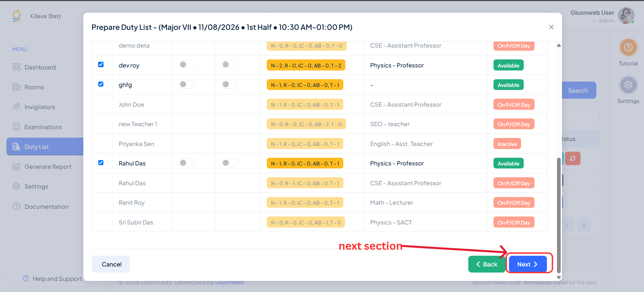Viewport: 644px width, 292px height.
Task: Click Inactive badge for Priyanka Sen
Action: 507,144
